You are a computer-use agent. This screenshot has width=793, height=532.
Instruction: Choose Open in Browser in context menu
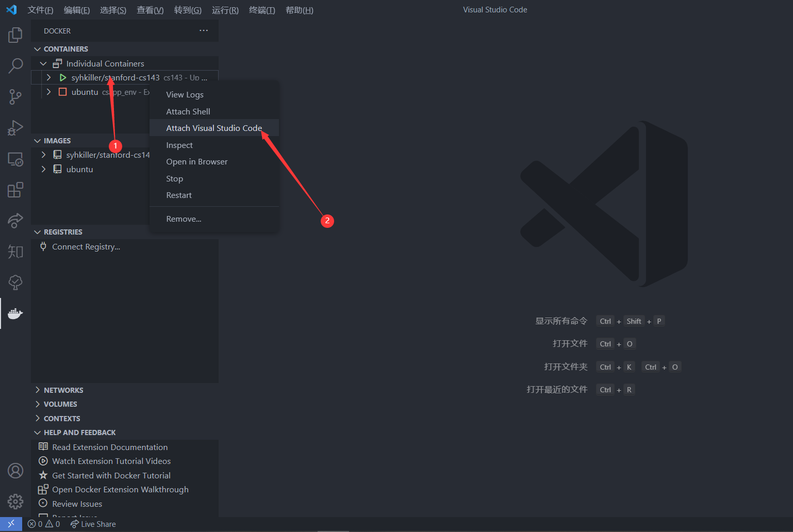pos(214,161)
